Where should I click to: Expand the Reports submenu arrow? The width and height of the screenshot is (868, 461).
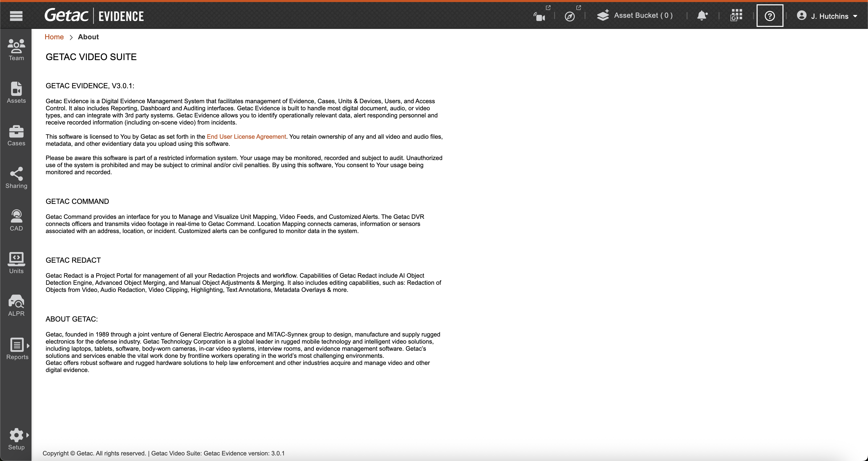click(28, 346)
